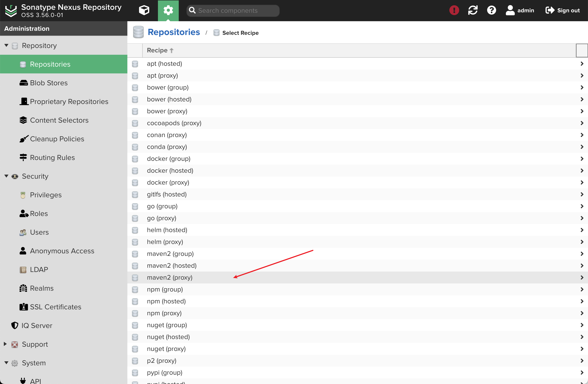Select the helm (hosted) recipe
588x384 pixels.
pos(357,230)
